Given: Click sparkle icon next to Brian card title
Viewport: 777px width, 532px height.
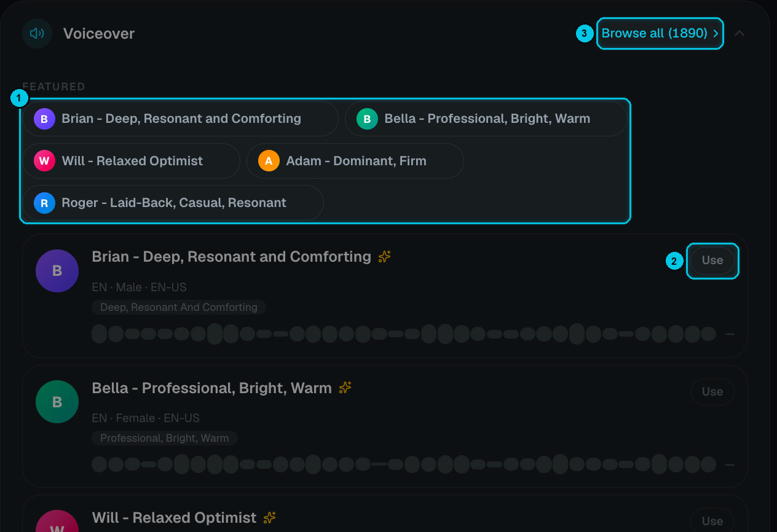Looking at the screenshot, I should 385,257.
